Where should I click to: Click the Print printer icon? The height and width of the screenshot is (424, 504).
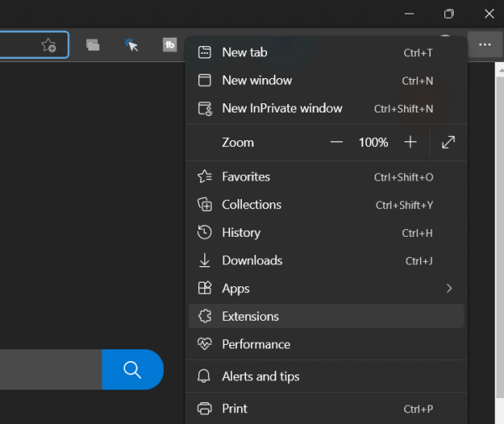coord(204,409)
